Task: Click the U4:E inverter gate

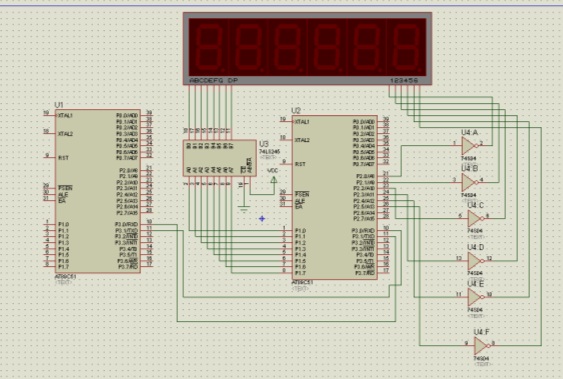Action: 475,297
